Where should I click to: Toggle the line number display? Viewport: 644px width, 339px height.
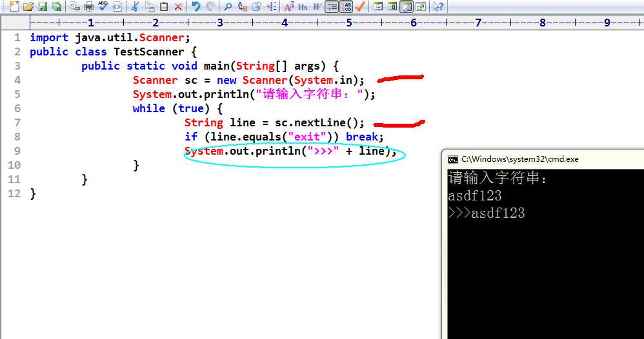[x=346, y=6]
